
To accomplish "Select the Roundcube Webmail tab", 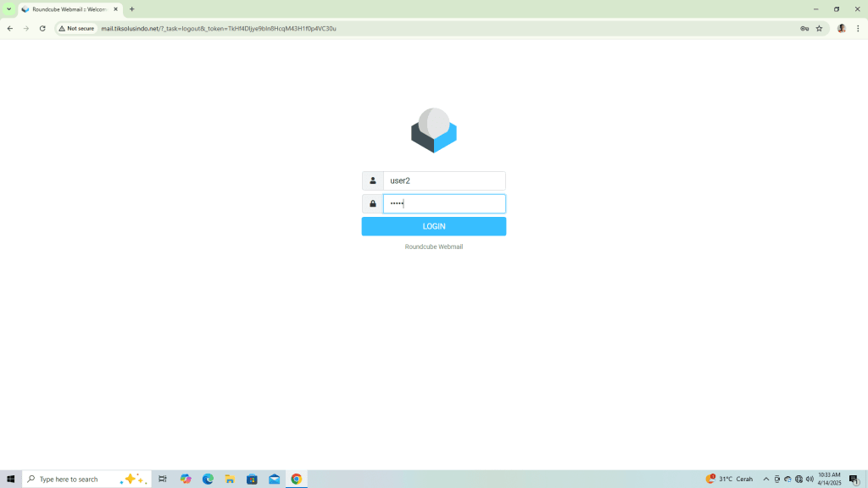I will 68,9.
